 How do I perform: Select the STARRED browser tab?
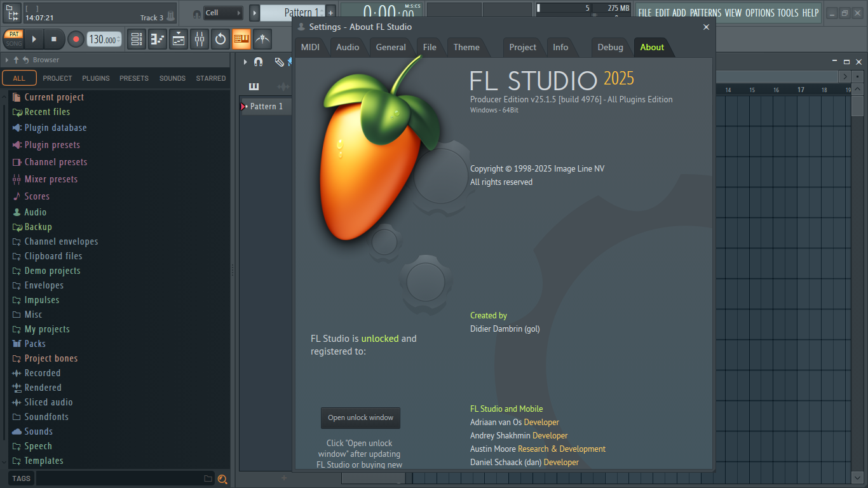click(211, 78)
